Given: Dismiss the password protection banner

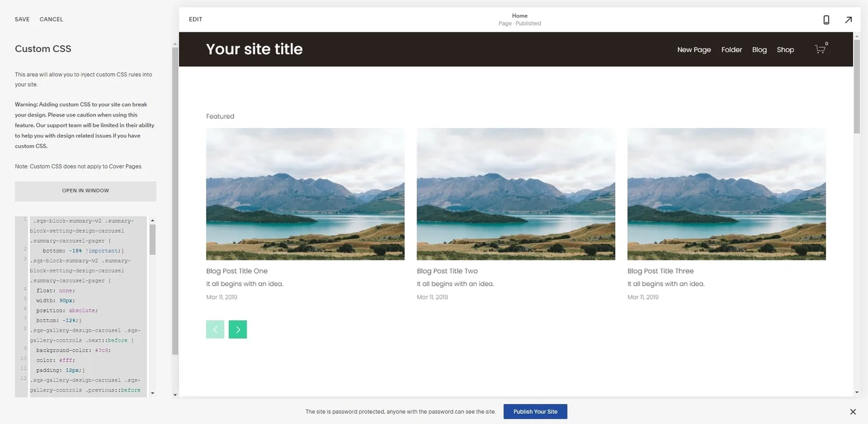Looking at the screenshot, I should pyautogui.click(x=852, y=411).
